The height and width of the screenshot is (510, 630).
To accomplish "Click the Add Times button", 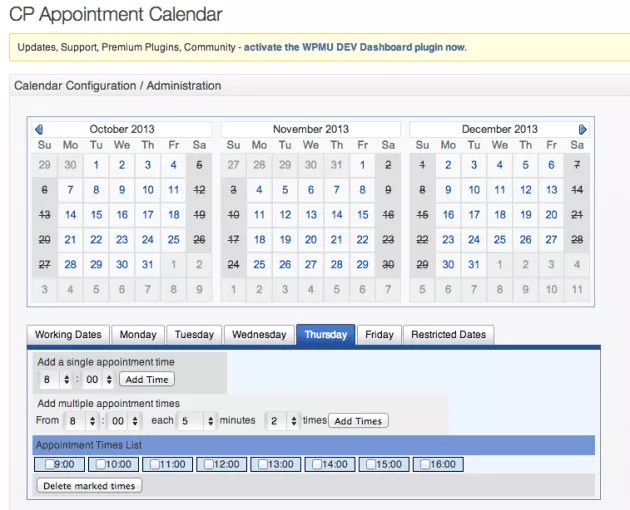I will coord(358,421).
